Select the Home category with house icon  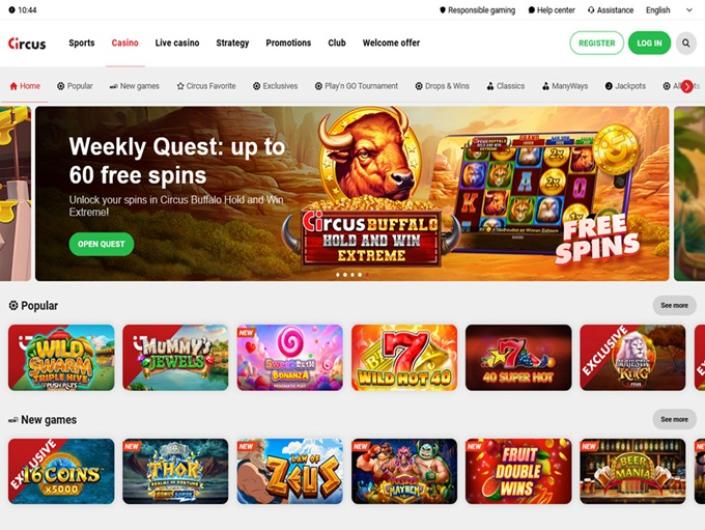[x=25, y=86]
